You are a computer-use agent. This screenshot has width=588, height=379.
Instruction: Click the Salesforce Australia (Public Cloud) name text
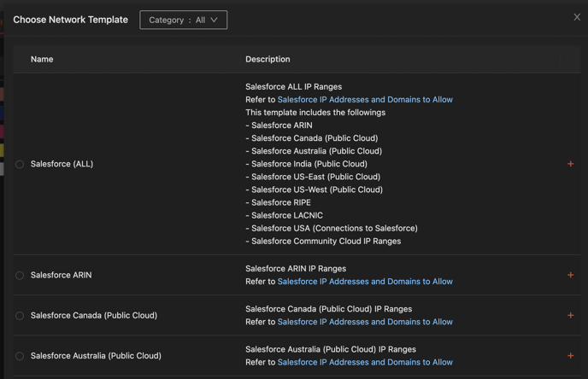[96, 356]
